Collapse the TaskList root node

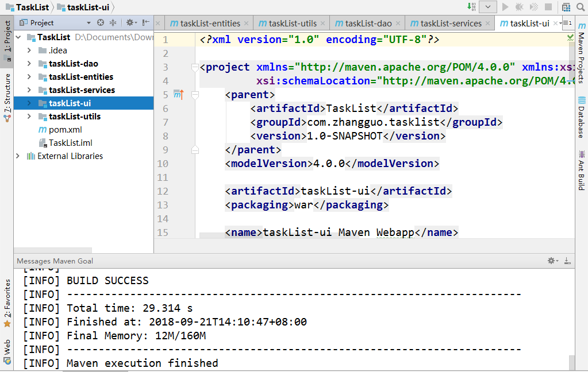click(x=18, y=37)
